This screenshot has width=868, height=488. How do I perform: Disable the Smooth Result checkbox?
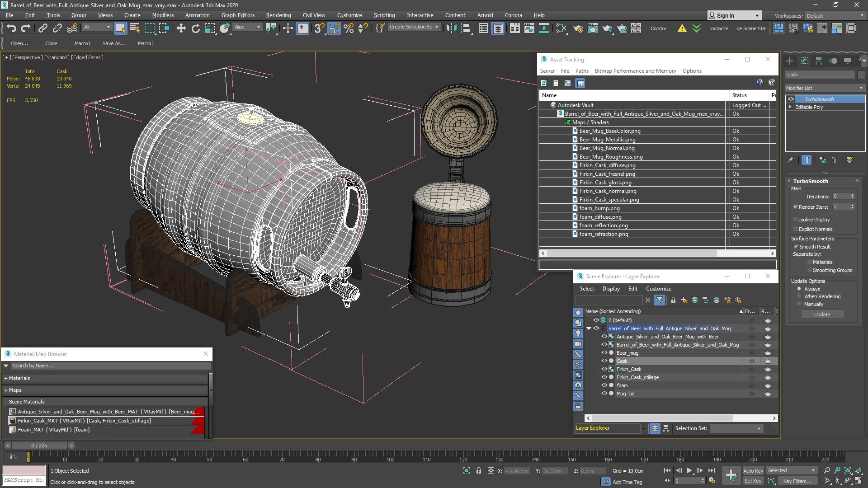coord(796,247)
